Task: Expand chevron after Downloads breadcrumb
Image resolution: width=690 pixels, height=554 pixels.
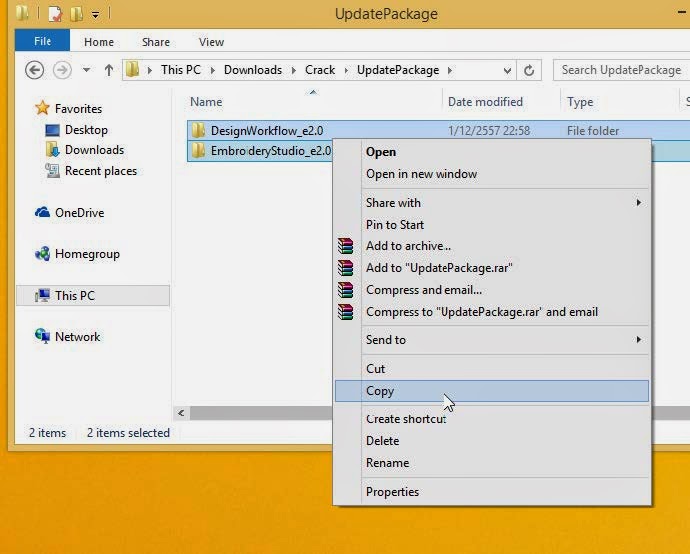Action: pyautogui.click(x=294, y=70)
